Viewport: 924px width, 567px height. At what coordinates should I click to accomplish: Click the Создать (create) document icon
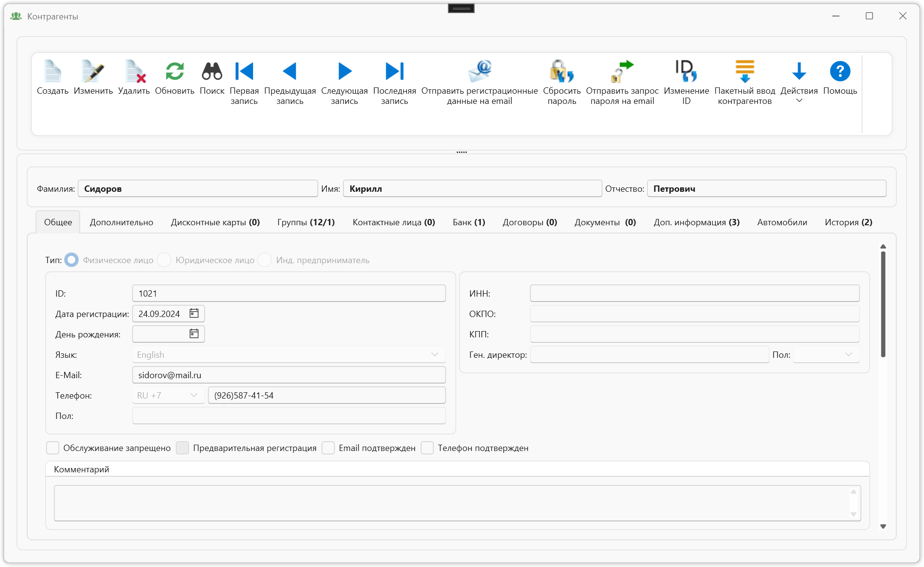click(52, 71)
